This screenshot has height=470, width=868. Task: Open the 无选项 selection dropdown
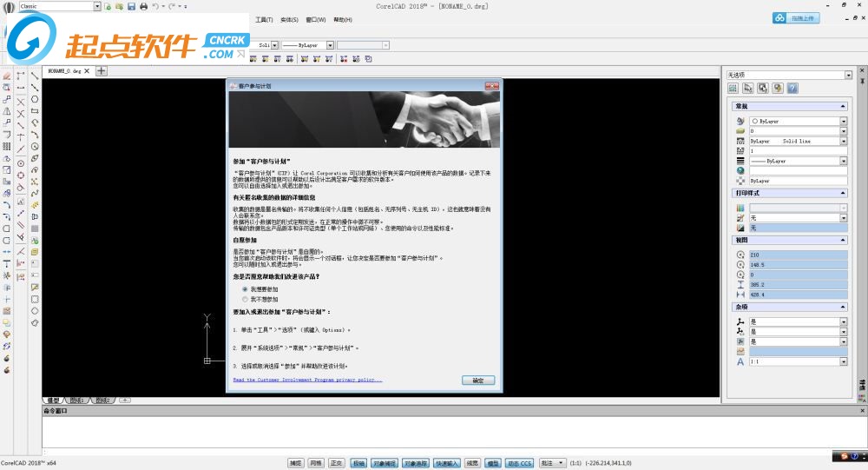click(x=847, y=75)
